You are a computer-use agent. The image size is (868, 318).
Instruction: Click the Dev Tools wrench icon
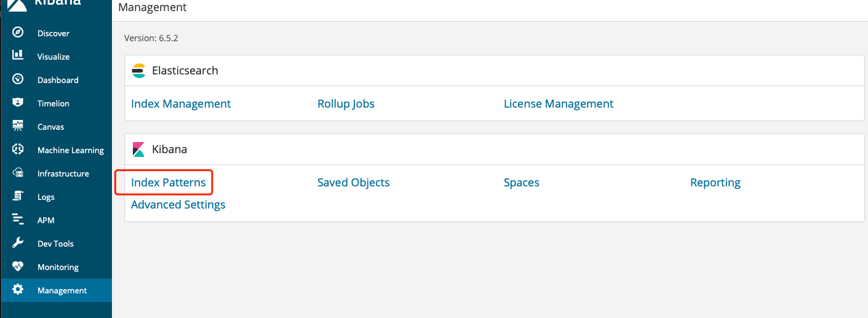point(18,243)
